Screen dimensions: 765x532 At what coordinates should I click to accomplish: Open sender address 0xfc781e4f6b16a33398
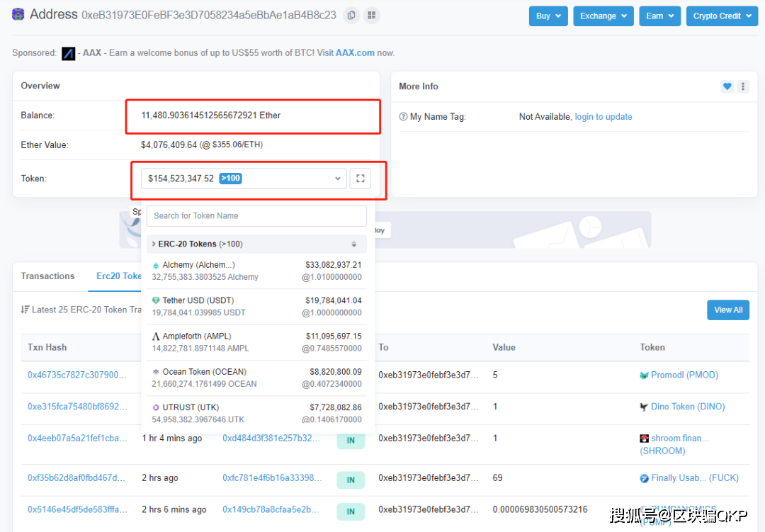tap(272, 478)
